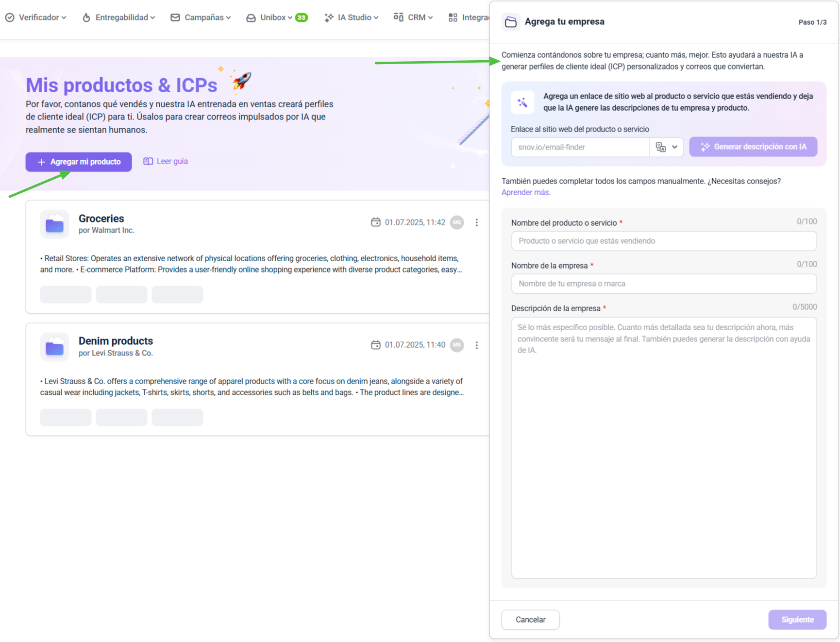Click the translate icon beside the link field
This screenshot has height=642, width=840.
pos(661,147)
